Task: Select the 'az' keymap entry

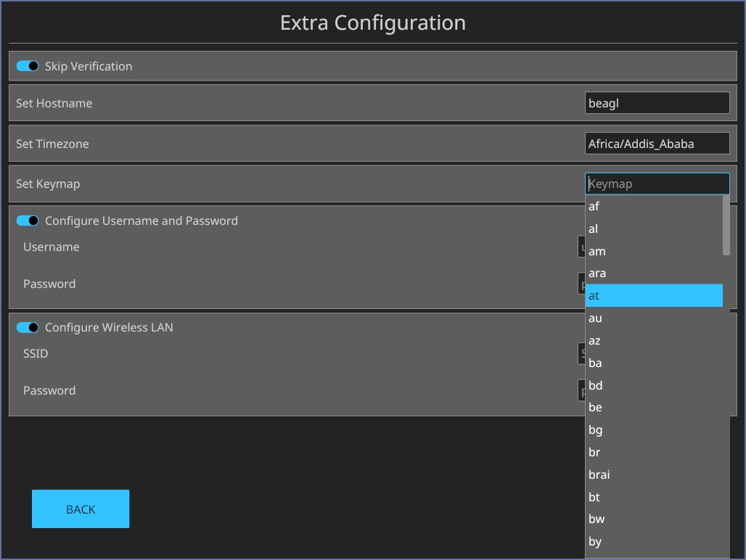Action: (654, 340)
